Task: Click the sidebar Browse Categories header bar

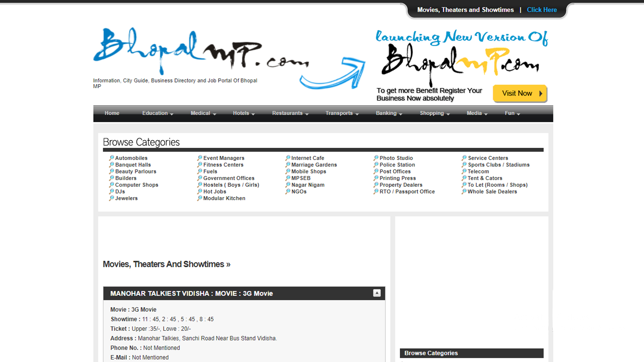Action: pyautogui.click(x=471, y=353)
